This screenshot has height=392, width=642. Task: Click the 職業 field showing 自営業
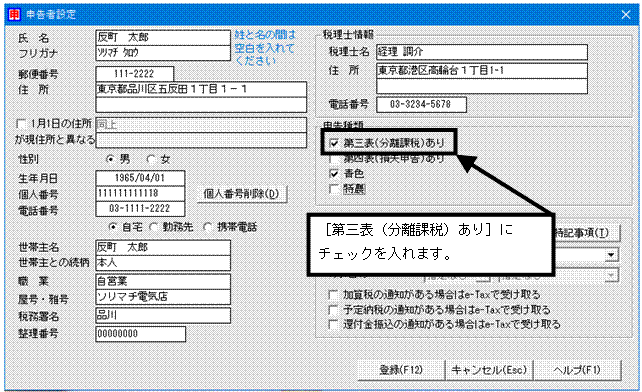(x=163, y=281)
